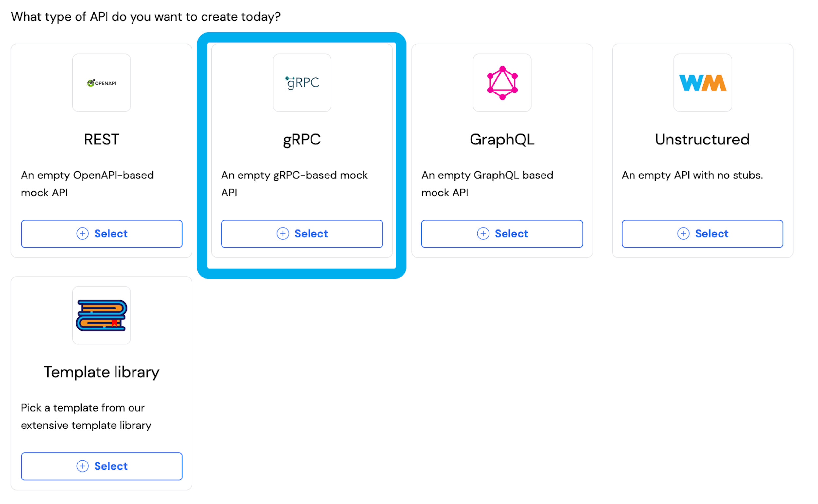Click the pink GraphQL logo icon
The width and height of the screenshot is (818, 504).
[x=502, y=83]
